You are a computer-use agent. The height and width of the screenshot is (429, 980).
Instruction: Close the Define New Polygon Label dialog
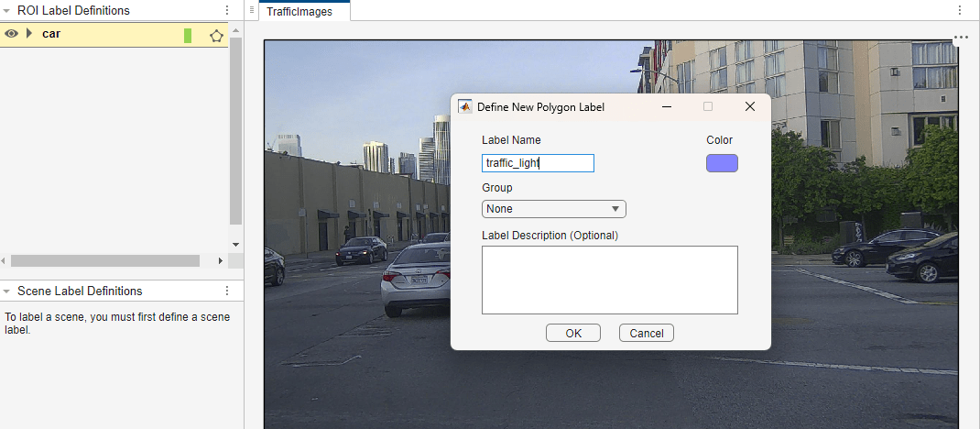(x=750, y=106)
